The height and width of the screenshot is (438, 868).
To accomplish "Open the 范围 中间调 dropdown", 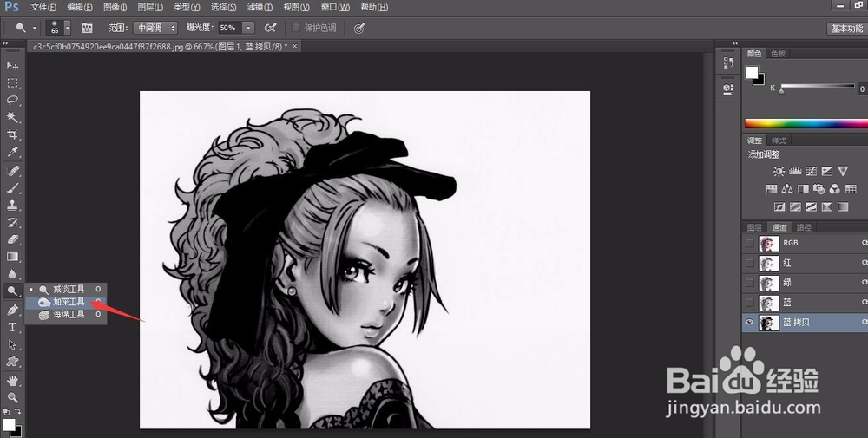I will (155, 28).
